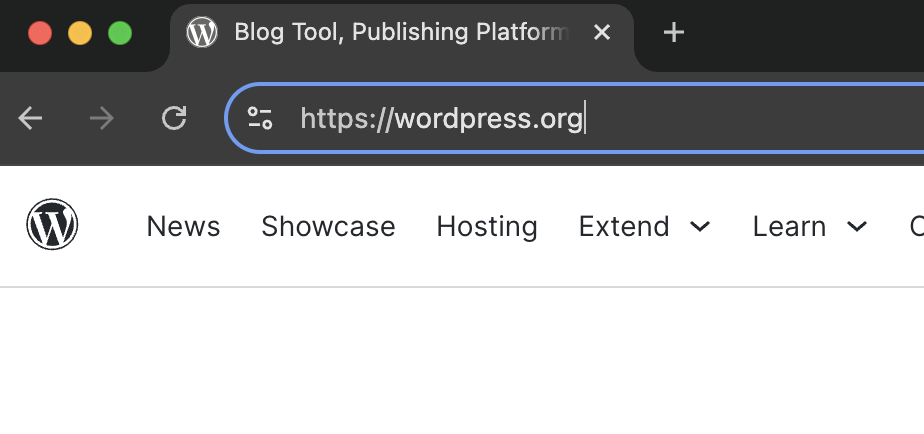Click the WordPress logo in site header
Image resolution: width=924 pixels, height=434 pixels.
point(52,224)
